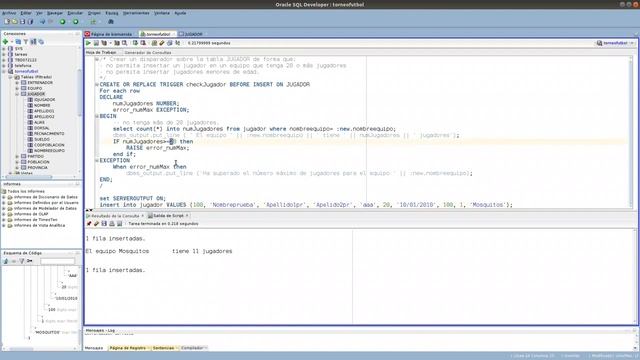Expand the PARTIDO table node

click(x=17, y=156)
